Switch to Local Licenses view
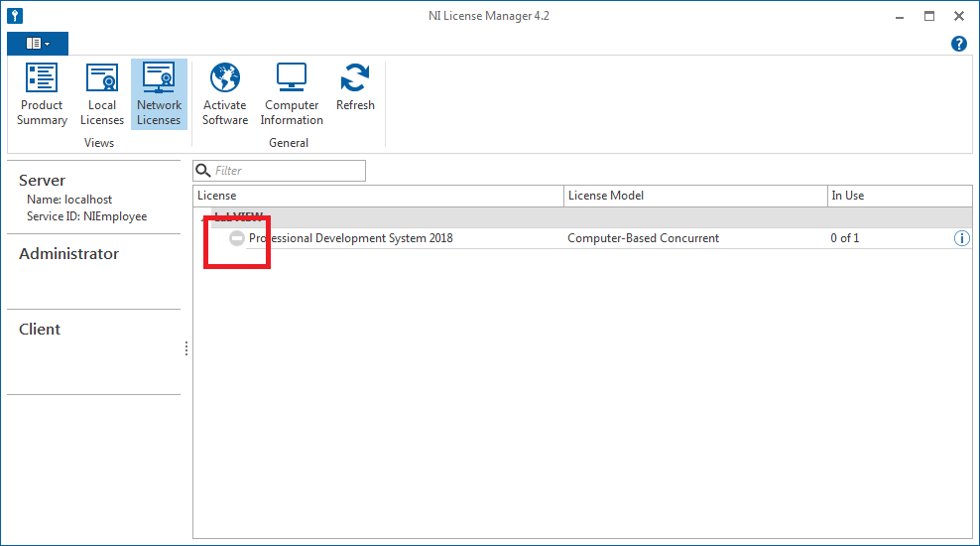The image size is (980, 546). click(x=102, y=94)
